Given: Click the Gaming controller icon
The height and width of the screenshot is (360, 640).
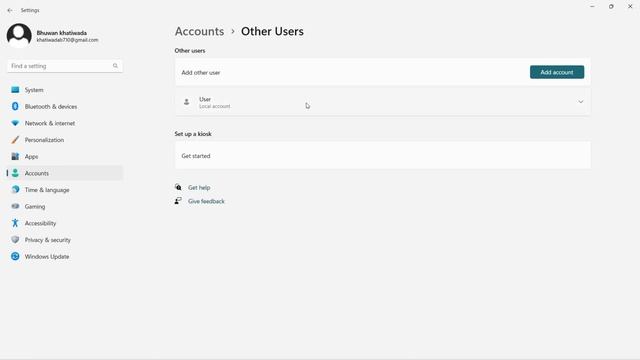Looking at the screenshot, I should point(15,207).
